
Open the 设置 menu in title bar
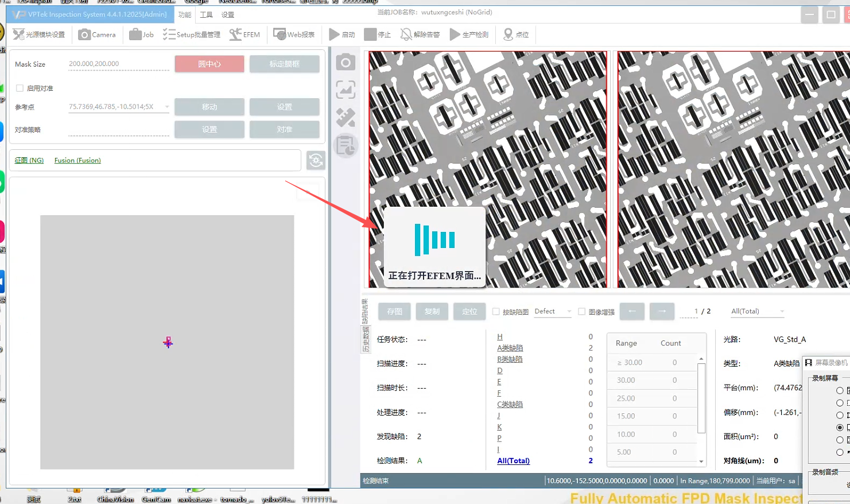point(228,14)
